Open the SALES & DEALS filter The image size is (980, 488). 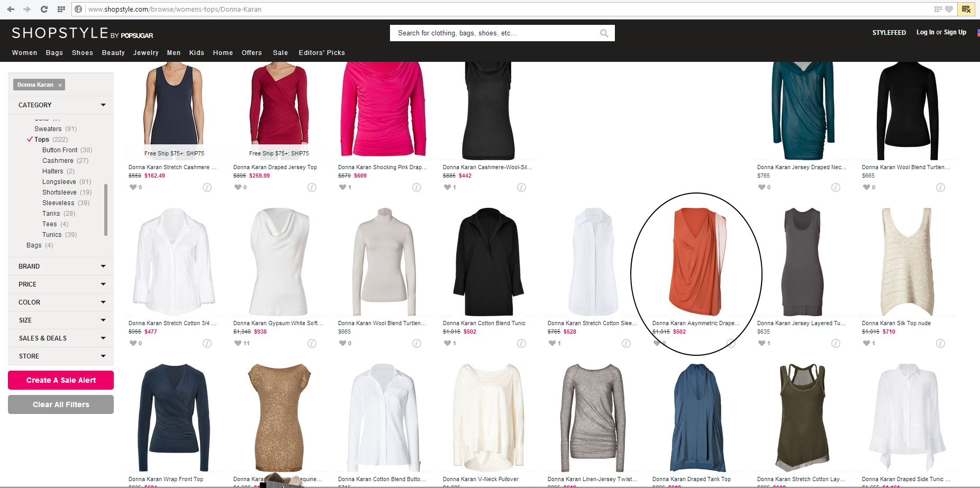point(61,338)
